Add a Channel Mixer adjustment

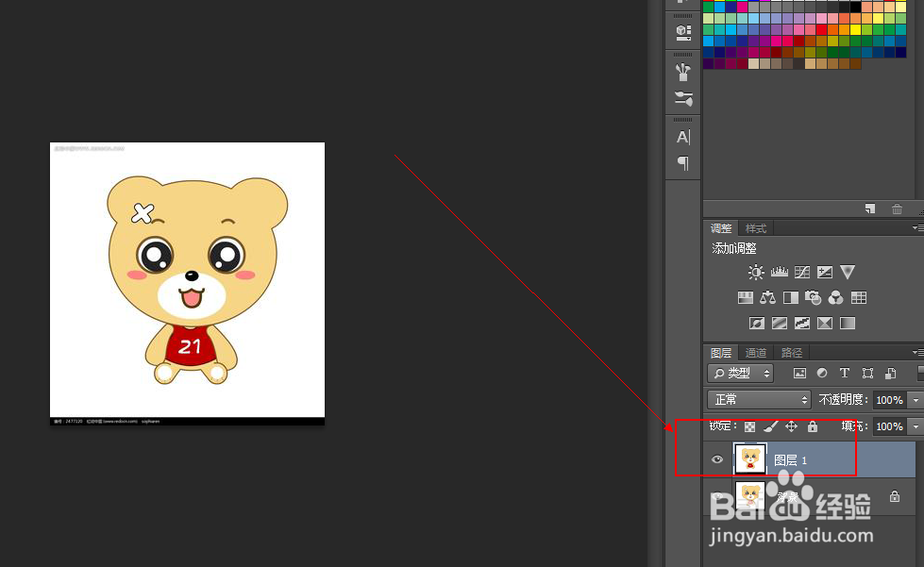[835, 298]
